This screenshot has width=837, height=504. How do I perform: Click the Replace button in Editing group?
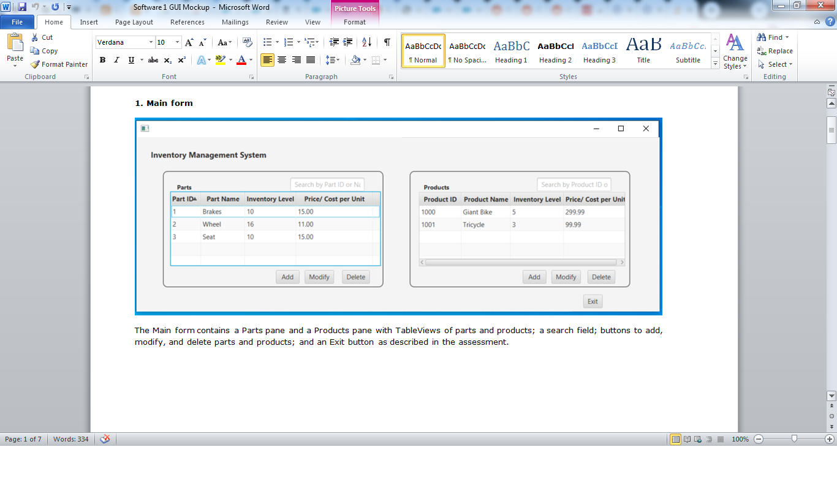point(775,51)
